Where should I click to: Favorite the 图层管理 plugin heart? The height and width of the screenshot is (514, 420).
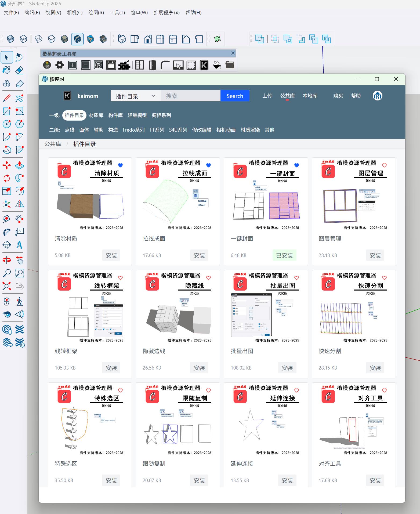click(x=384, y=165)
